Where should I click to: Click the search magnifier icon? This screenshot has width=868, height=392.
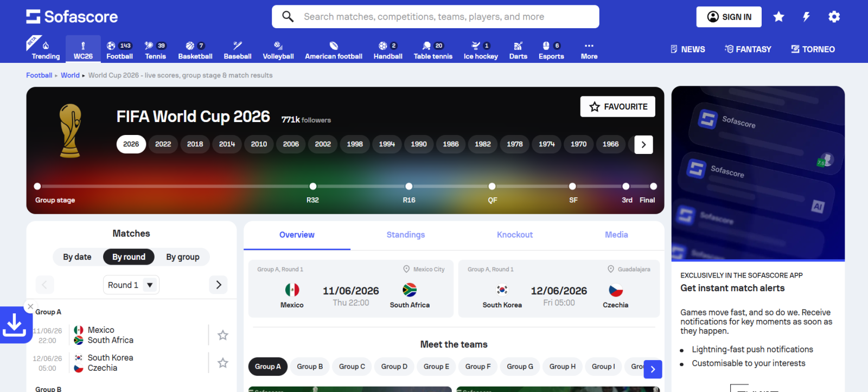(288, 17)
